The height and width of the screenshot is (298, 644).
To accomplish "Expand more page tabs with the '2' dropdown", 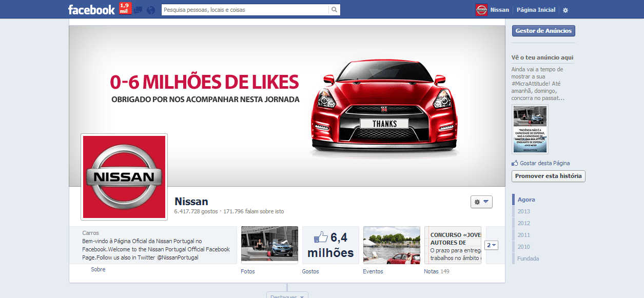I will coord(492,245).
